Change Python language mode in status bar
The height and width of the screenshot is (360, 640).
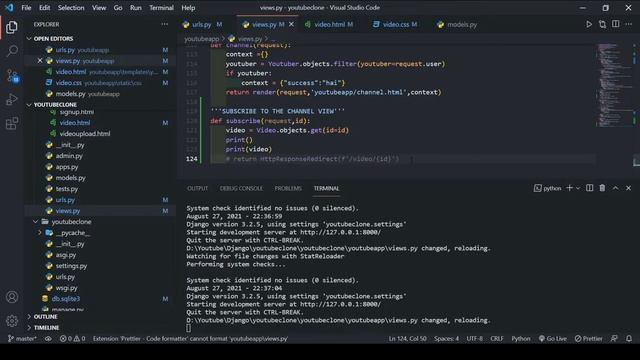[x=521, y=338]
